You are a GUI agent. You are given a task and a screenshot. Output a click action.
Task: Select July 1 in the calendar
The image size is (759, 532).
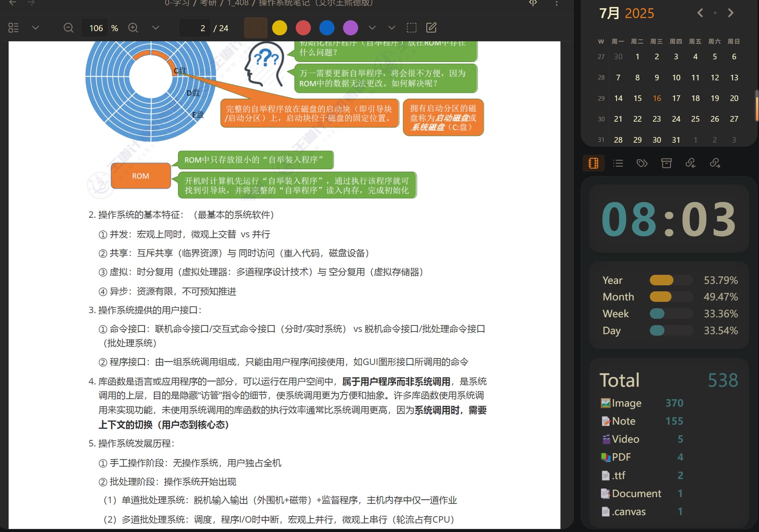[637, 57]
